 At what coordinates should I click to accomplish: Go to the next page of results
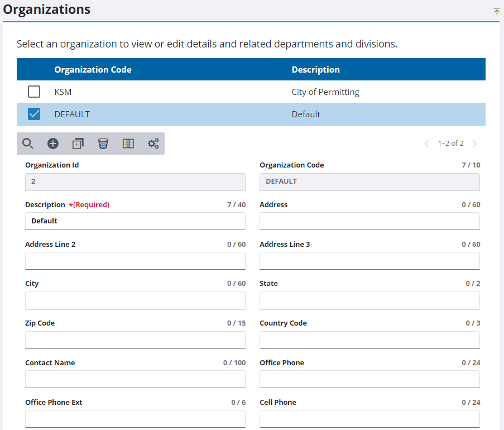[x=474, y=144]
